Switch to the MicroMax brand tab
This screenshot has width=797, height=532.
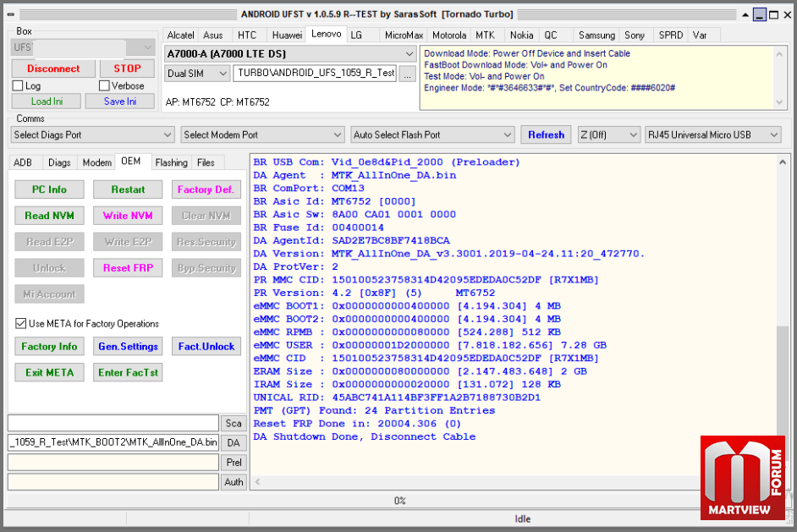(x=404, y=35)
